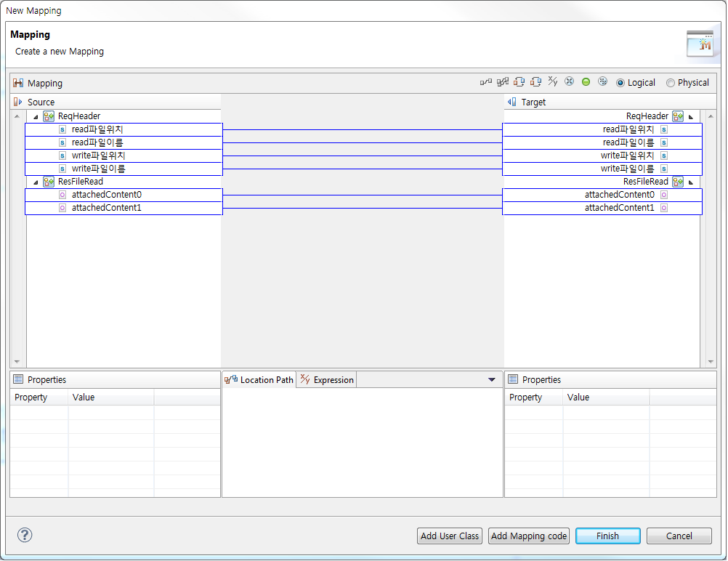
Task: Click the Finish button
Action: pyautogui.click(x=607, y=536)
